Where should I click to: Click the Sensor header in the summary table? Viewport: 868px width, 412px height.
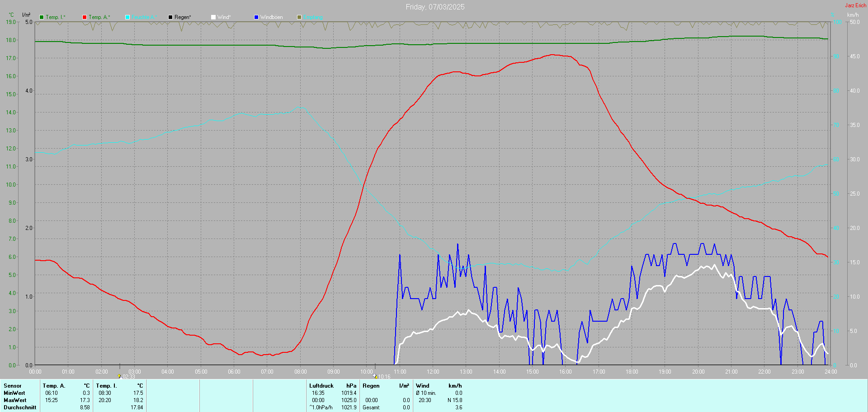[x=13, y=386]
